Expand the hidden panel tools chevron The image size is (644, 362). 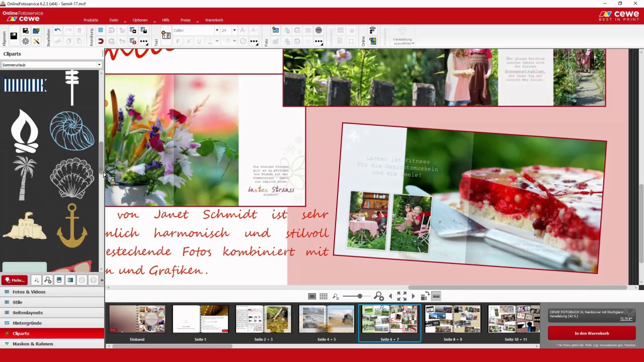102,280
